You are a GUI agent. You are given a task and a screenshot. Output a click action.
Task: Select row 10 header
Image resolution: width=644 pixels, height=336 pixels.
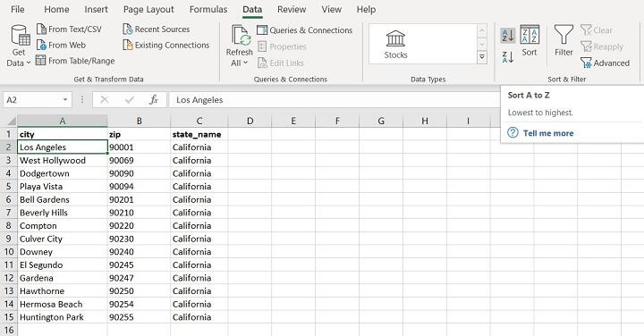pyautogui.click(x=9, y=252)
